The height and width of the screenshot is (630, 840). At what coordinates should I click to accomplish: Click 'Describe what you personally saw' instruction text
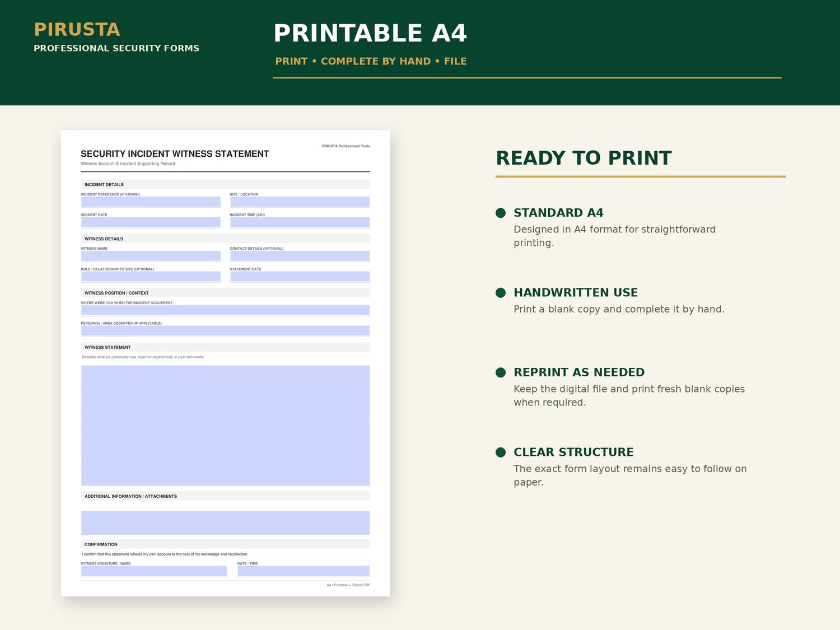pyautogui.click(x=143, y=357)
